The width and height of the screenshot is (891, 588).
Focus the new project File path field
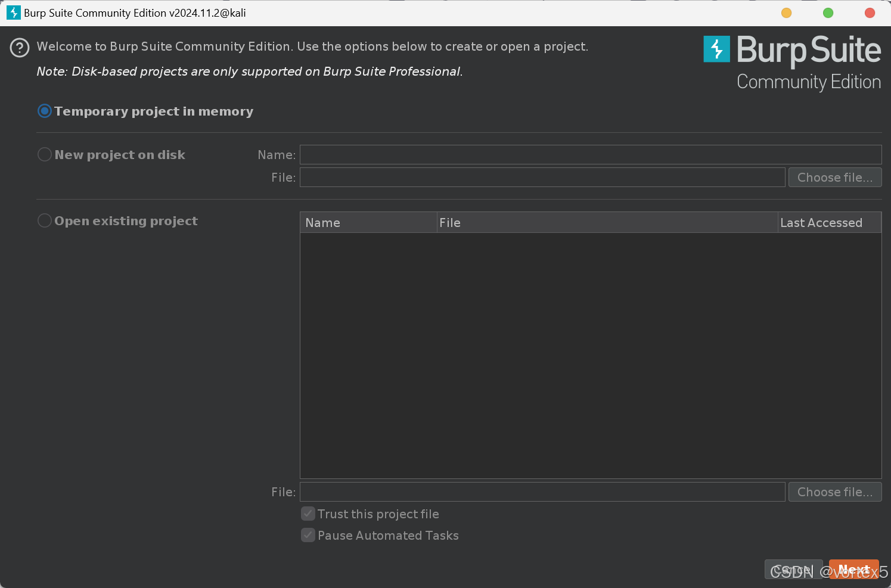click(542, 177)
